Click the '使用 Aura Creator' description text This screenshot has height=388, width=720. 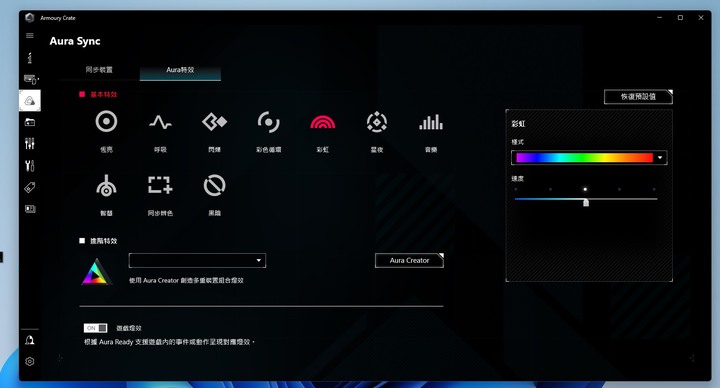186,280
